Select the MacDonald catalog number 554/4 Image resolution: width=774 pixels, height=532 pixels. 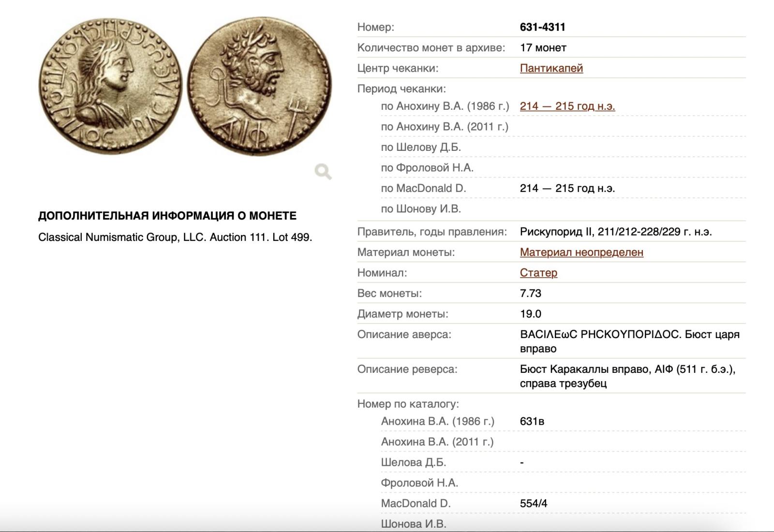(534, 503)
